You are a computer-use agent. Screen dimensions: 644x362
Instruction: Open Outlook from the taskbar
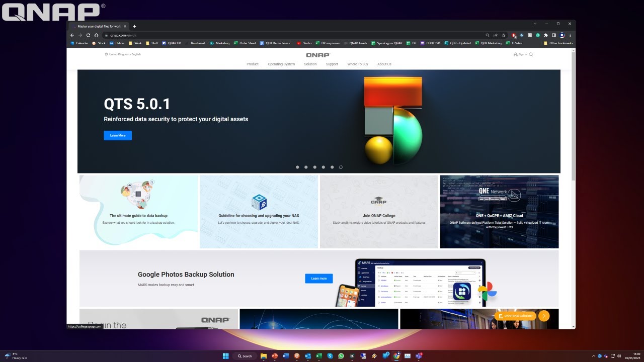pyautogui.click(x=308, y=356)
